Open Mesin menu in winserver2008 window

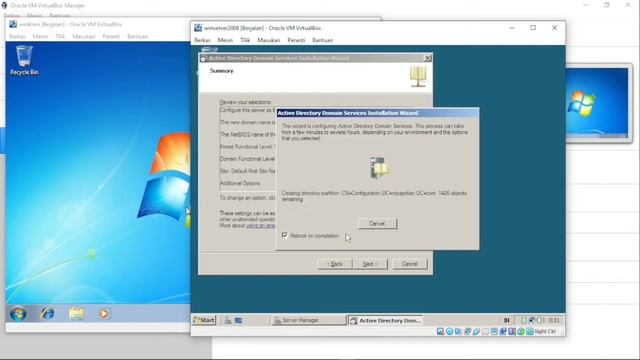225,40
